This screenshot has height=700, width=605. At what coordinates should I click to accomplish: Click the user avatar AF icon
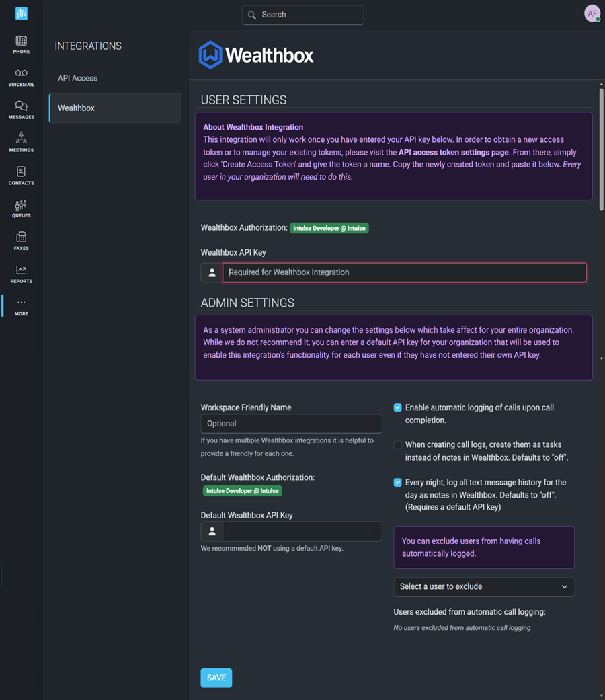pos(592,13)
